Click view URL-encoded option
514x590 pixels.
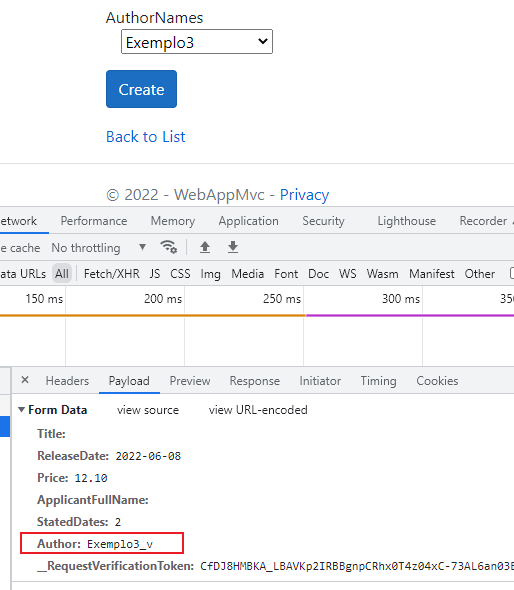pyautogui.click(x=258, y=410)
